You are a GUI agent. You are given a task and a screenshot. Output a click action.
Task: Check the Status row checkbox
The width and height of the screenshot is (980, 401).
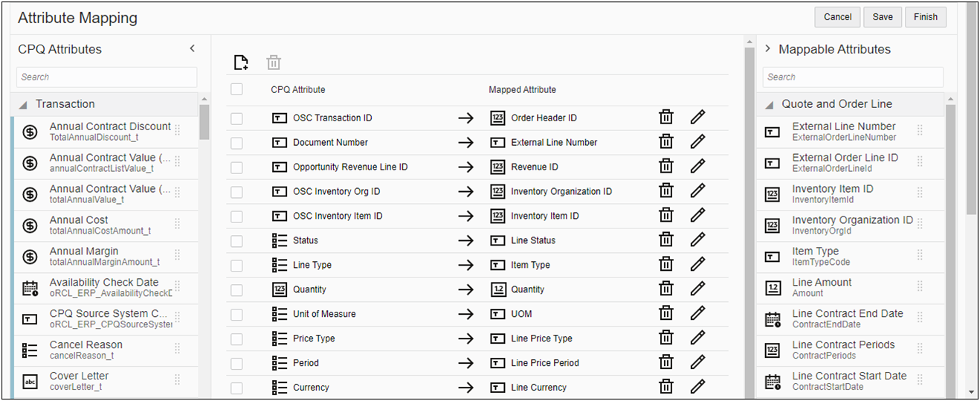click(236, 241)
